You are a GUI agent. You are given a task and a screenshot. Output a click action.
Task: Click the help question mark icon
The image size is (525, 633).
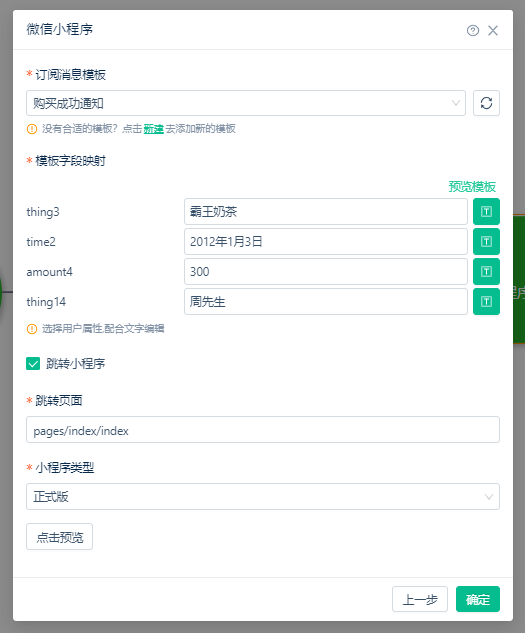click(473, 31)
